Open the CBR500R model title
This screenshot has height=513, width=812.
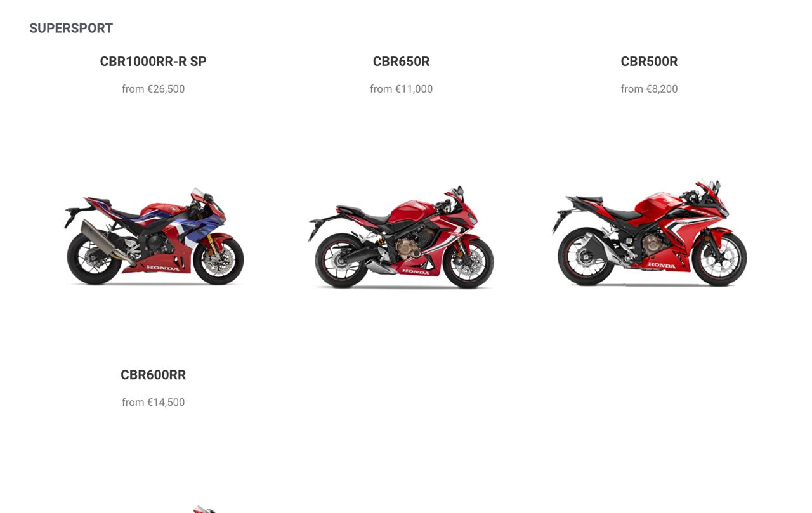pos(649,62)
